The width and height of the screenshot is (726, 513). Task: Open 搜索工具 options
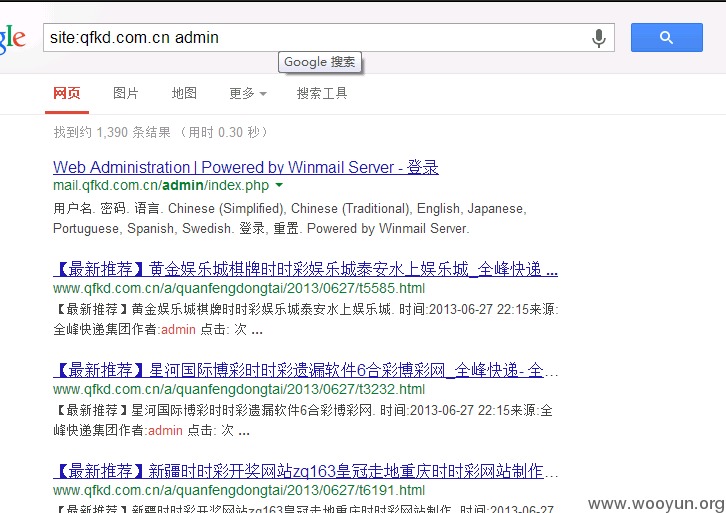(x=322, y=94)
